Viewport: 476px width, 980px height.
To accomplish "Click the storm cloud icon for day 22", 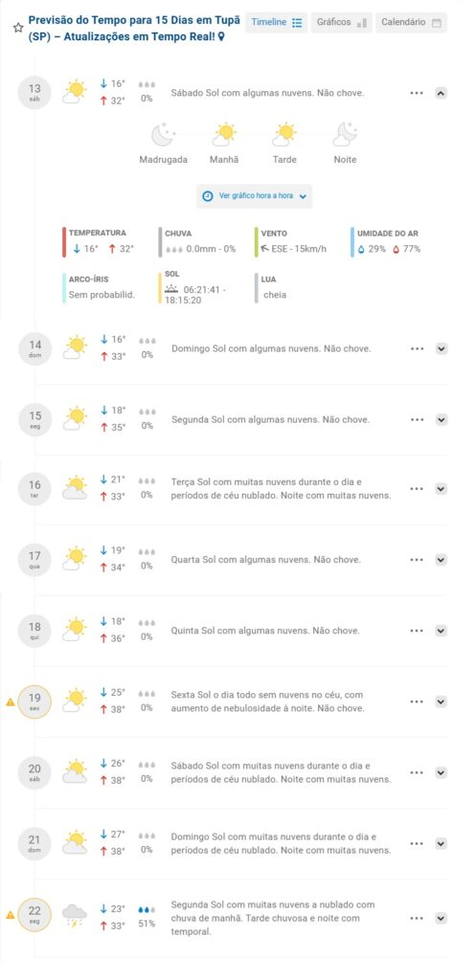I will point(75,916).
